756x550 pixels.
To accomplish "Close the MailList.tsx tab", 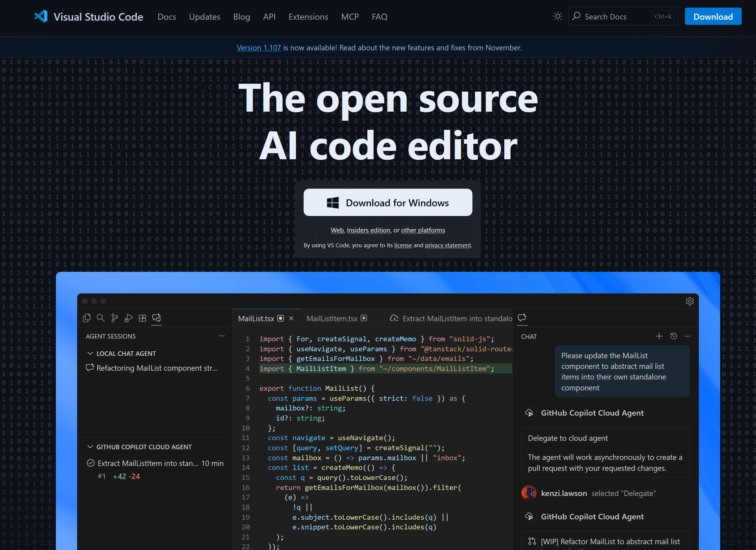I will (291, 318).
